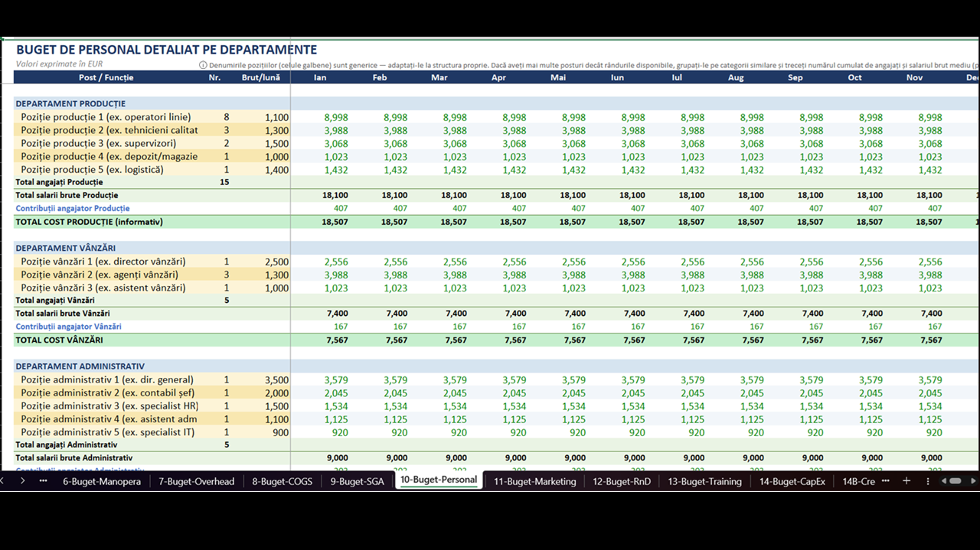
Task: Open the 13-Buget-Training sheet tab
Action: point(704,481)
